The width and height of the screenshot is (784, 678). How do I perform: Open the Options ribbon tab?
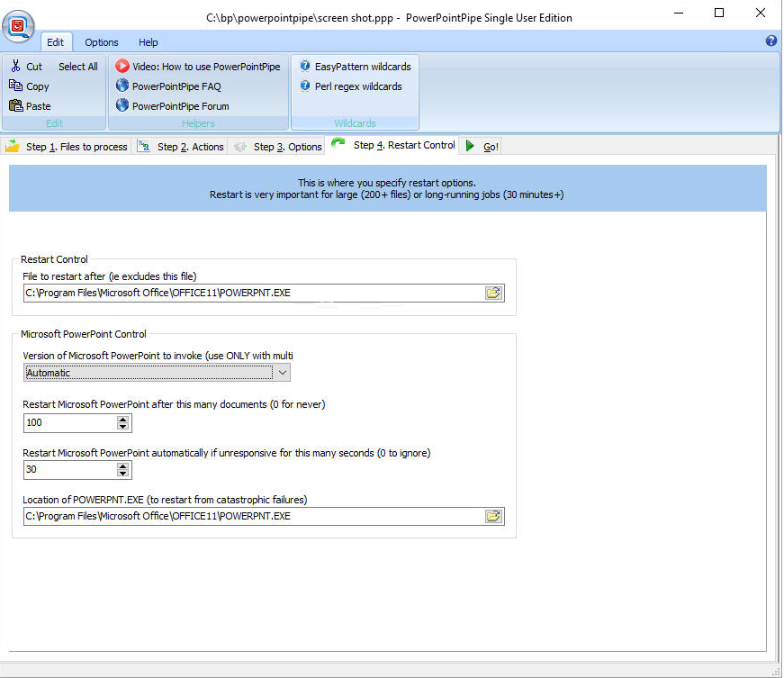(102, 42)
